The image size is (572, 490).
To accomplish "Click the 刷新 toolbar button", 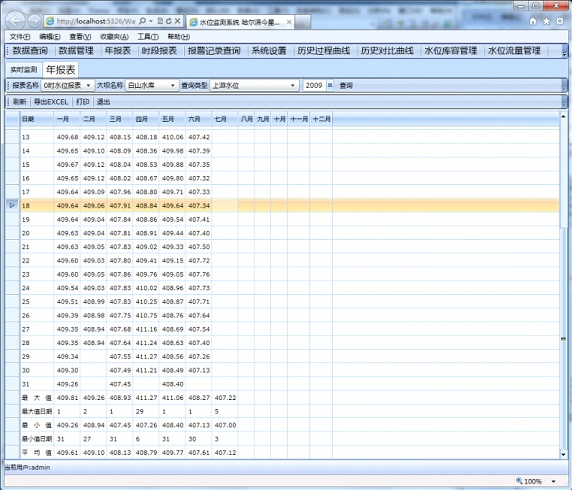I will point(20,102).
